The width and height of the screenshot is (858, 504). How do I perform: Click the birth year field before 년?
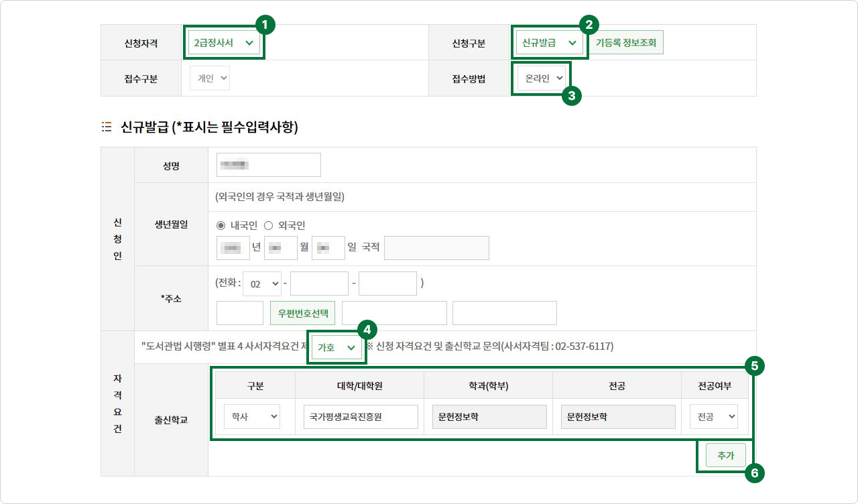point(233,247)
